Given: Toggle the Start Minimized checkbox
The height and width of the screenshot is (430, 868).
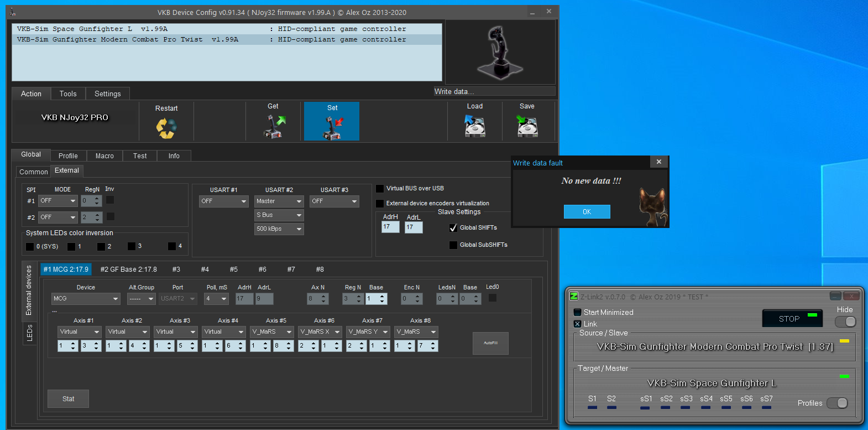Looking at the screenshot, I should pos(578,313).
